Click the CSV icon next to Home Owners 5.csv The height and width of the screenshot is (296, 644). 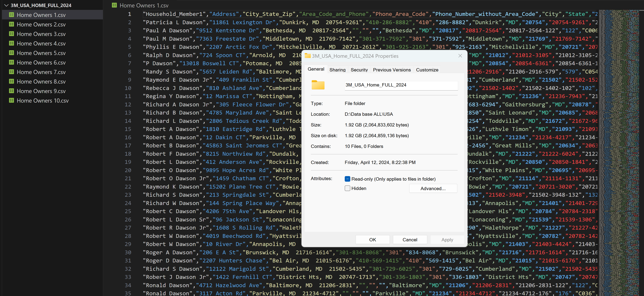pyautogui.click(x=11, y=53)
